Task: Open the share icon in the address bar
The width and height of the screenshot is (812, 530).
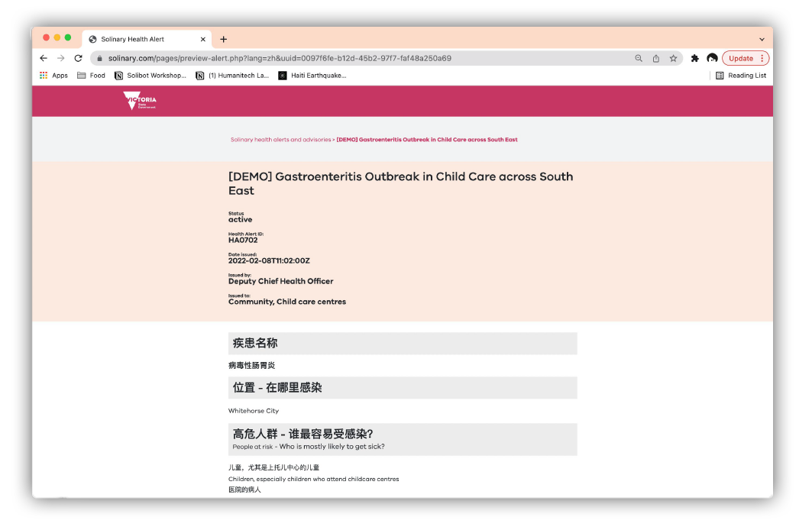Action: point(655,57)
